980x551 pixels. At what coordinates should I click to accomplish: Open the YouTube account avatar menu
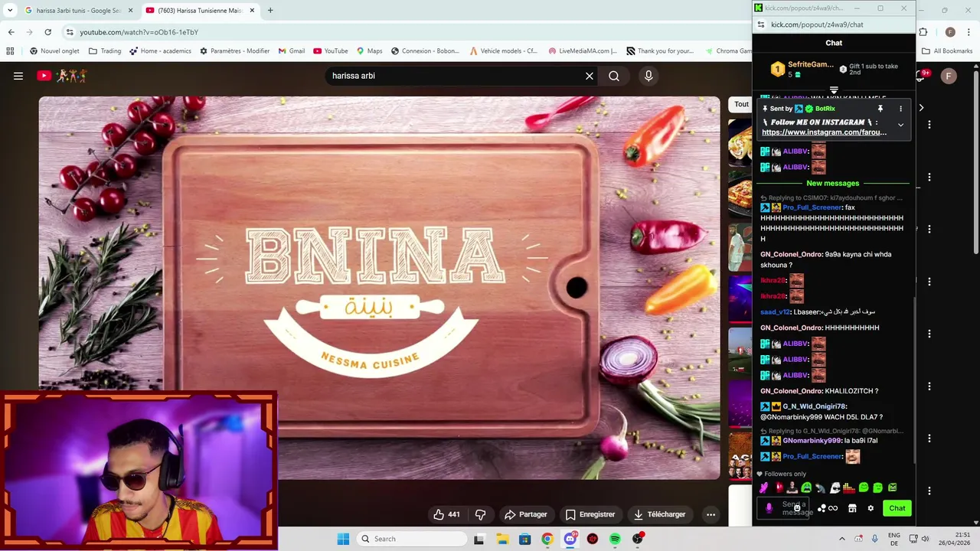pos(949,76)
